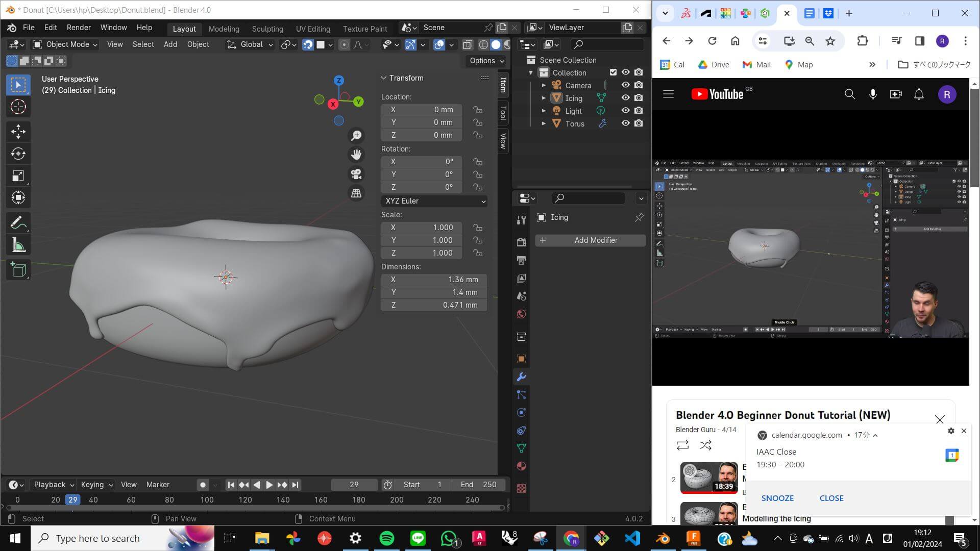The width and height of the screenshot is (980, 551).
Task: Activate the Scale tool
Action: [18, 176]
